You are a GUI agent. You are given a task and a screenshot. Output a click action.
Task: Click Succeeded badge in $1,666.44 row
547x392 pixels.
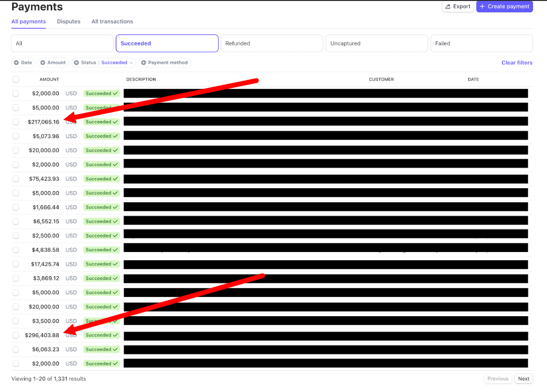pyautogui.click(x=101, y=207)
